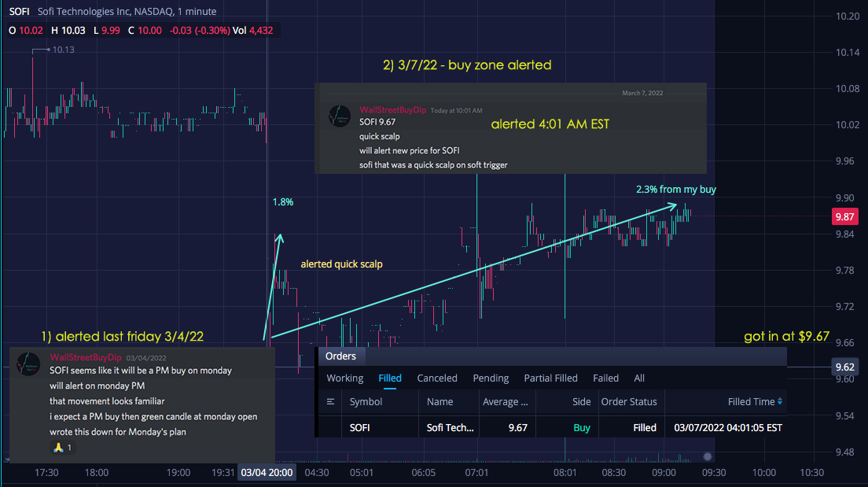The height and width of the screenshot is (487, 868).
Task: Sort orders by Order Status column header
Action: pos(629,402)
